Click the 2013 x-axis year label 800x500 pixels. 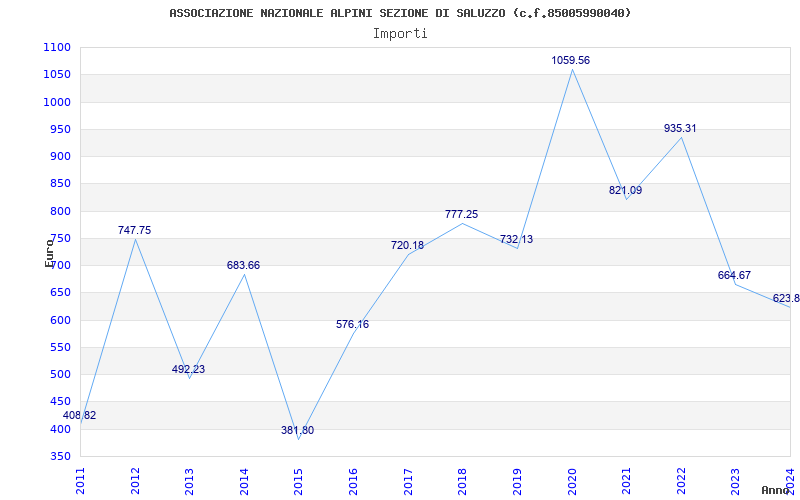pos(190,481)
